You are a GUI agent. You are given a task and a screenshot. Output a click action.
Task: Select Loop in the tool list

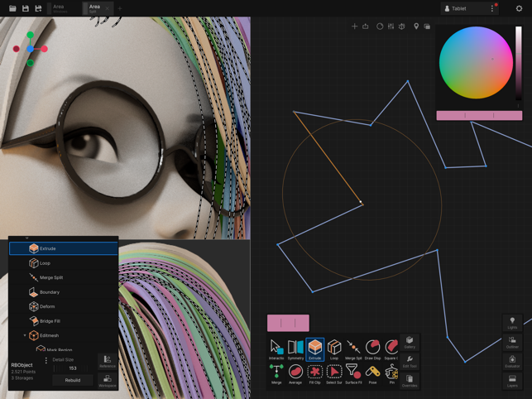(x=64, y=263)
